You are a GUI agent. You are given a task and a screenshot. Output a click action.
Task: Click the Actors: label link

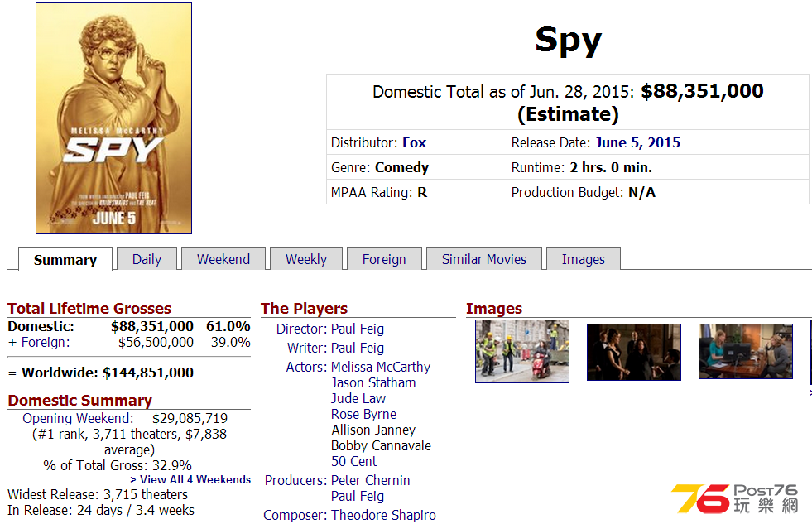(306, 367)
